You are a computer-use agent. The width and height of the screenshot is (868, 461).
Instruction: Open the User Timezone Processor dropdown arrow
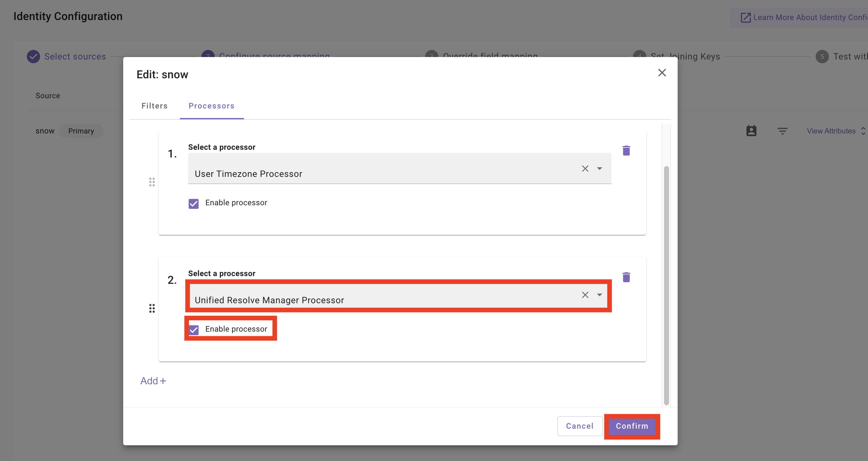point(599,169)
